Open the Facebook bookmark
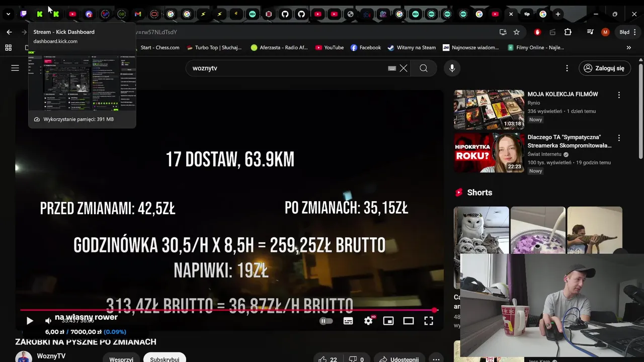 coord(366,48)
